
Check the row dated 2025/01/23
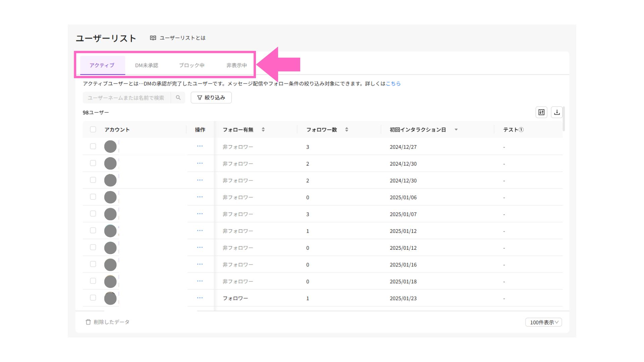click(93, 298)
